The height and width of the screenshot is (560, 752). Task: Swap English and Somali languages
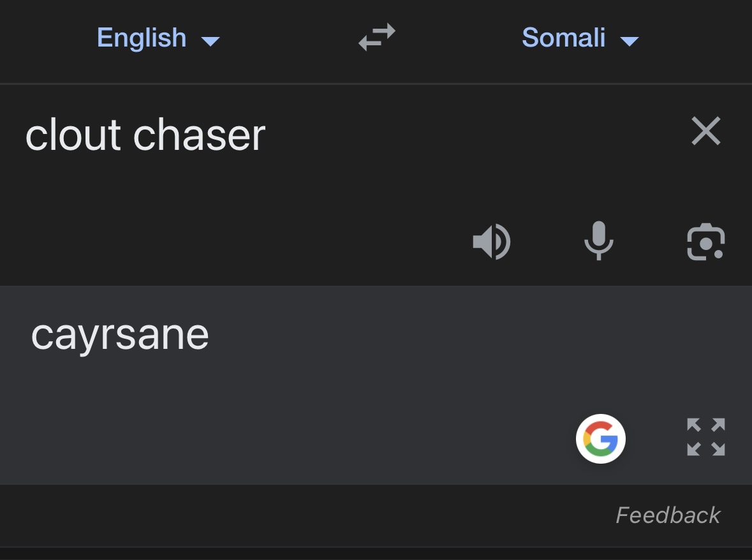[x=377, y=37]
